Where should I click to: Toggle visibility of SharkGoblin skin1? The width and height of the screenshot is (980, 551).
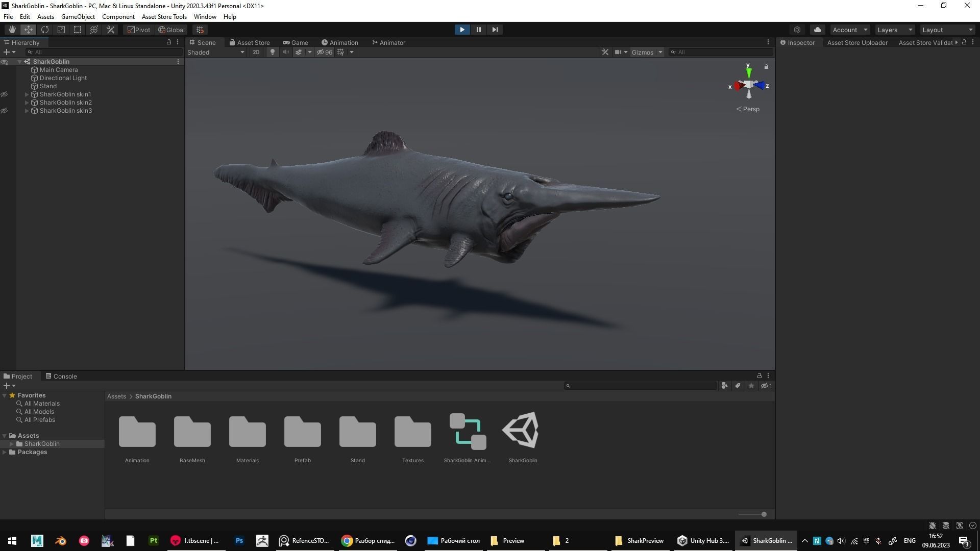tap(4, 94)
